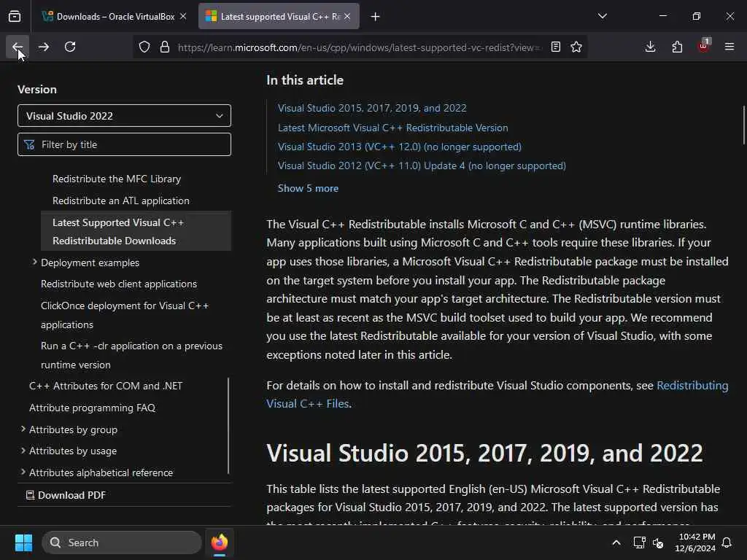The image size is (747, 560).
Task: Open Redistribute web client applications
Action: coord(119,284)
